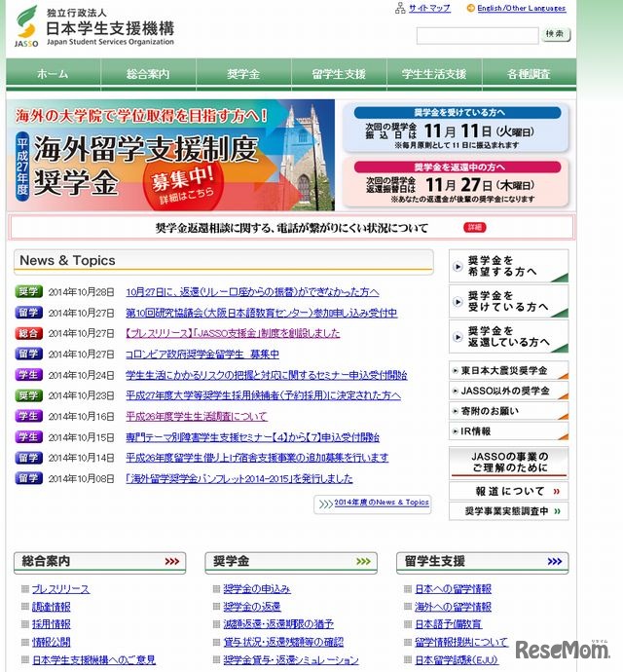
Task: Open JASSO以外の奨学金 sidebar item
Action: tap(508, 391)
